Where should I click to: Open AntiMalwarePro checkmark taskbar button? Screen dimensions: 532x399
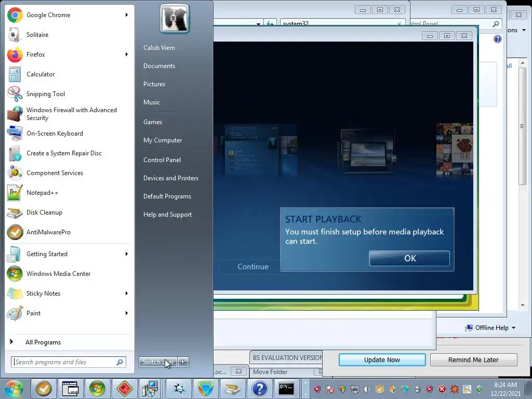pyautogui.click(x=44, y=389)
